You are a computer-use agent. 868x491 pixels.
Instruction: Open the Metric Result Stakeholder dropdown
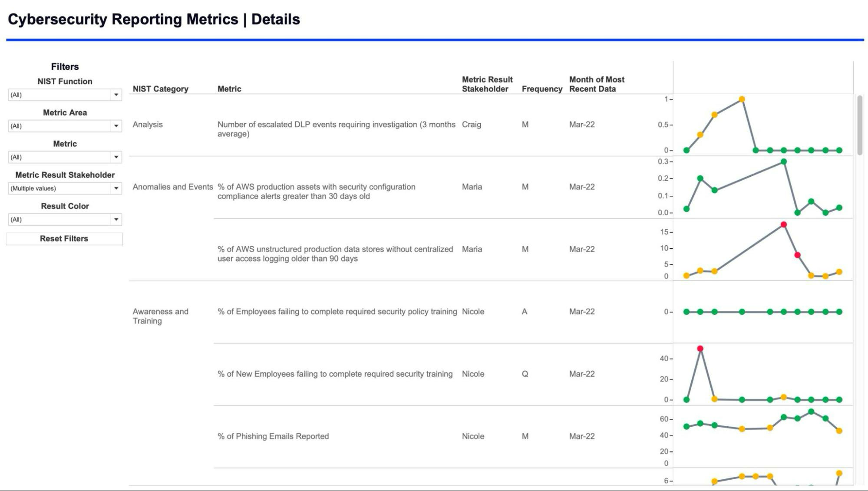click(x=64, y=188)
